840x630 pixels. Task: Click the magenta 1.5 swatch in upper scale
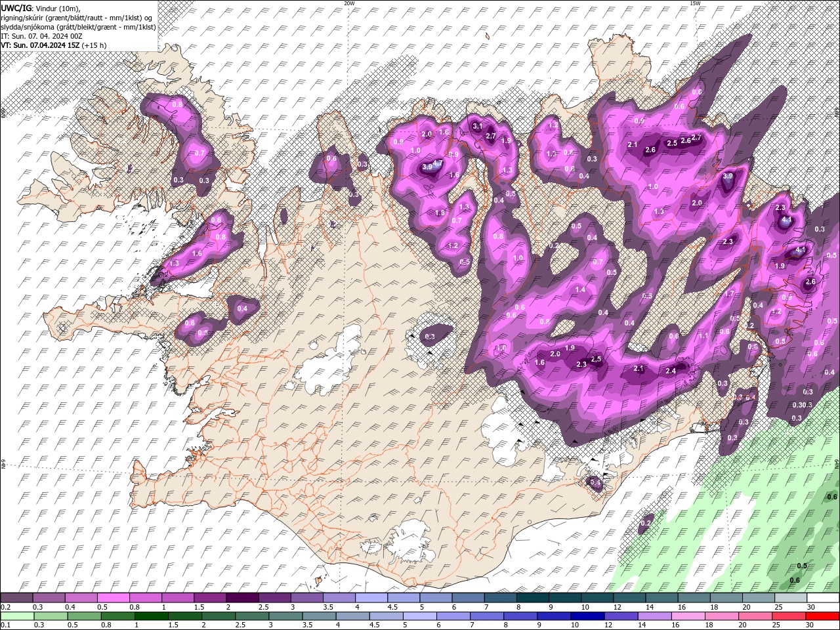209,598
